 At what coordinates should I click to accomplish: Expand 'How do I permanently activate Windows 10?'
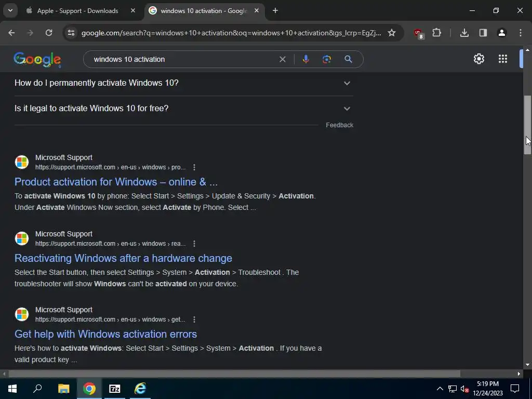pos(183,83)
